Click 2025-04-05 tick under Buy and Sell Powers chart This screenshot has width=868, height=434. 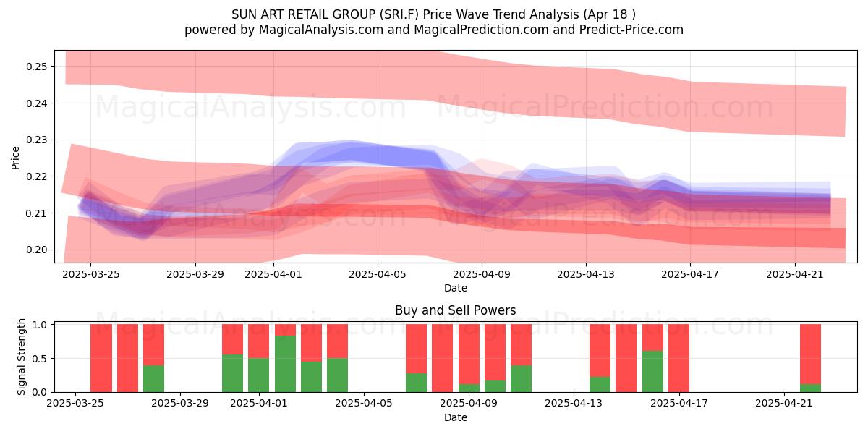pos(363,404)
